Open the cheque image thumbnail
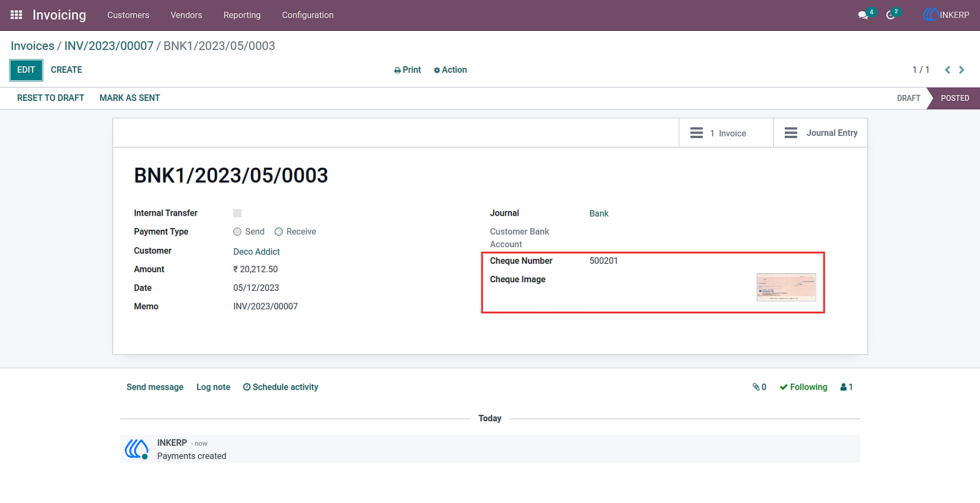 pos(786,288)
